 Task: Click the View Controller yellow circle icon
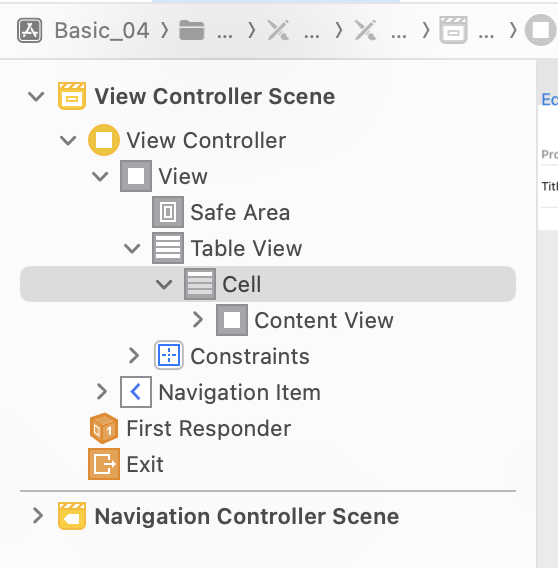104,140
